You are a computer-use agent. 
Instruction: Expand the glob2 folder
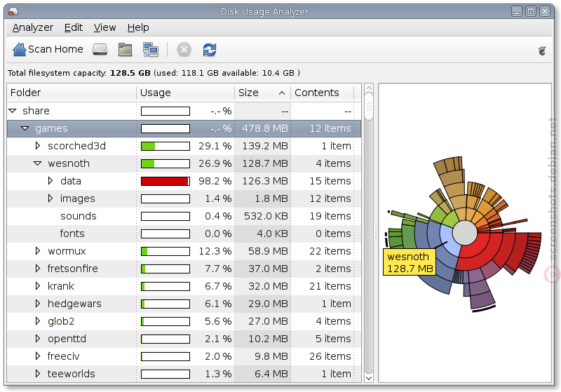pyautogui.click(x=38, y=321)
